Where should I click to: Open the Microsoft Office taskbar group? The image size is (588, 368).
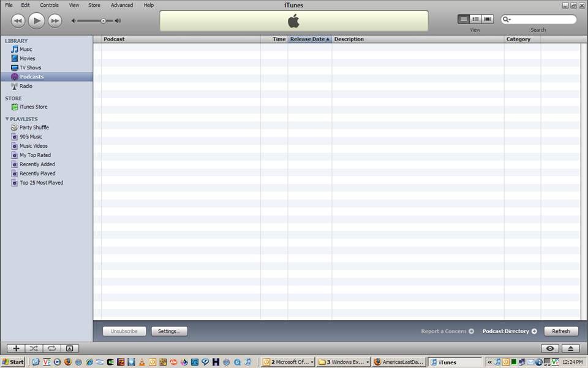tap(288, 362)
